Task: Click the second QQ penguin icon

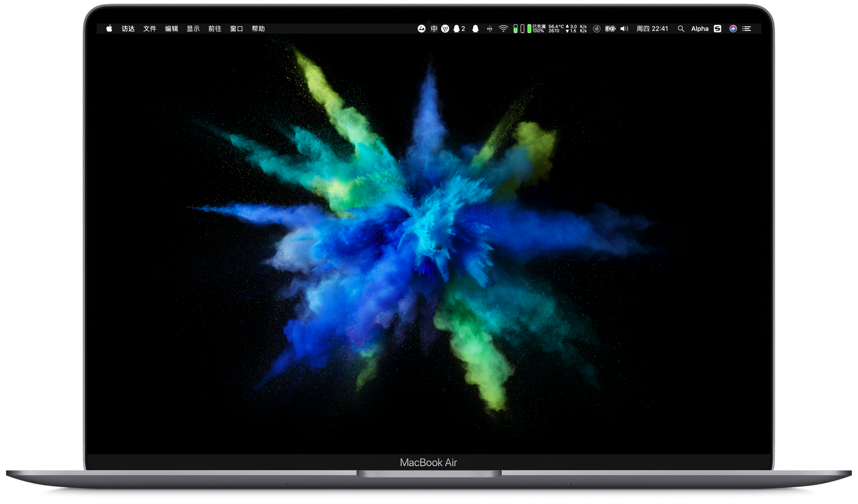Action: click(476, 29)
